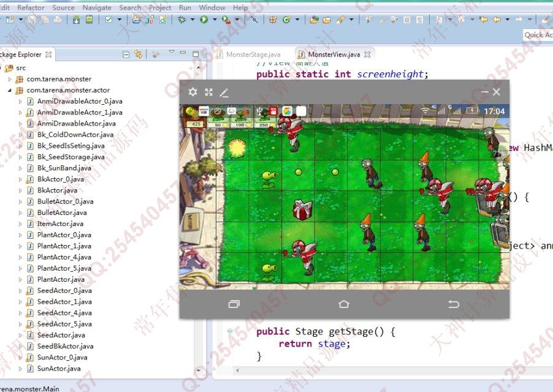Viewport: 553px width, 392px height.
Task: Open the Navigate menu
Action: (97, 7)
